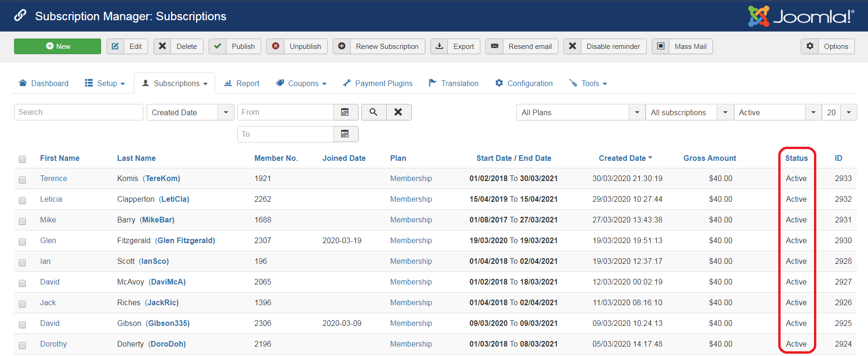Click the Resend email envelope icon
The width and height of the screenshot is (868, 356).
pyautogui.click(x=494, y=46)
